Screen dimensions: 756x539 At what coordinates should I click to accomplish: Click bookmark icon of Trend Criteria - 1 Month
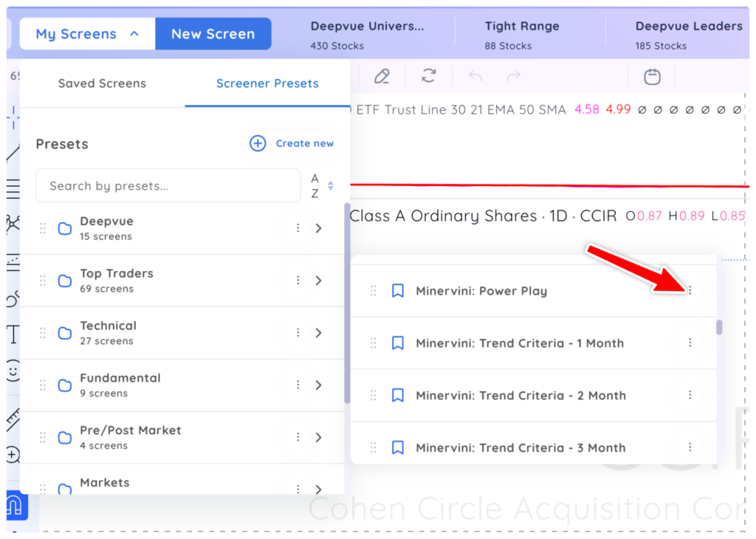(397, 343)
